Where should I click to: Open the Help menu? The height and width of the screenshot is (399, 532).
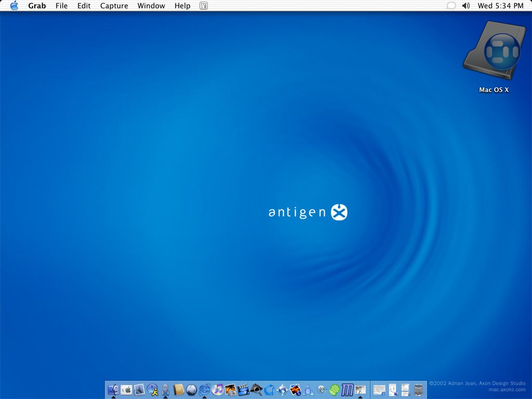pos(182,6)
